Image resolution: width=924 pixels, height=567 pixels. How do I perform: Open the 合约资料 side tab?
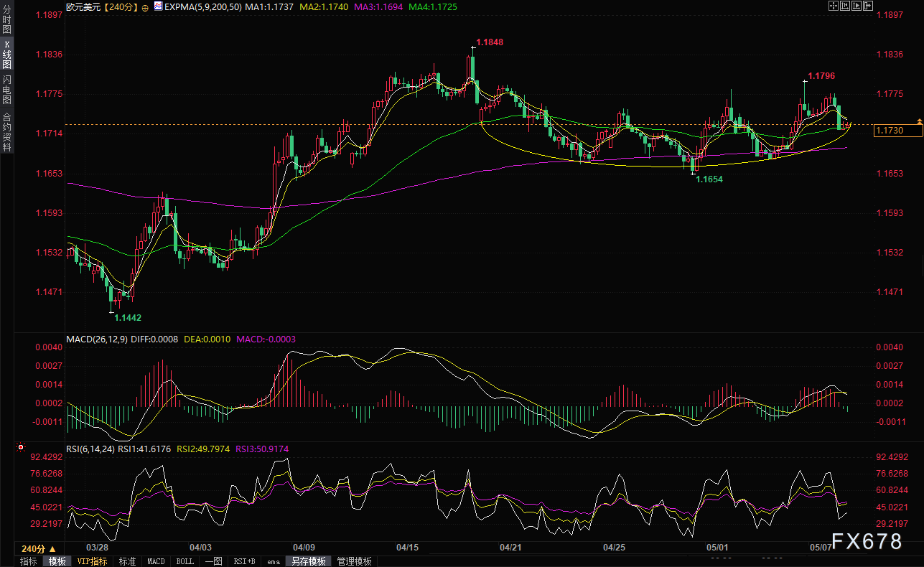[7, 131]
